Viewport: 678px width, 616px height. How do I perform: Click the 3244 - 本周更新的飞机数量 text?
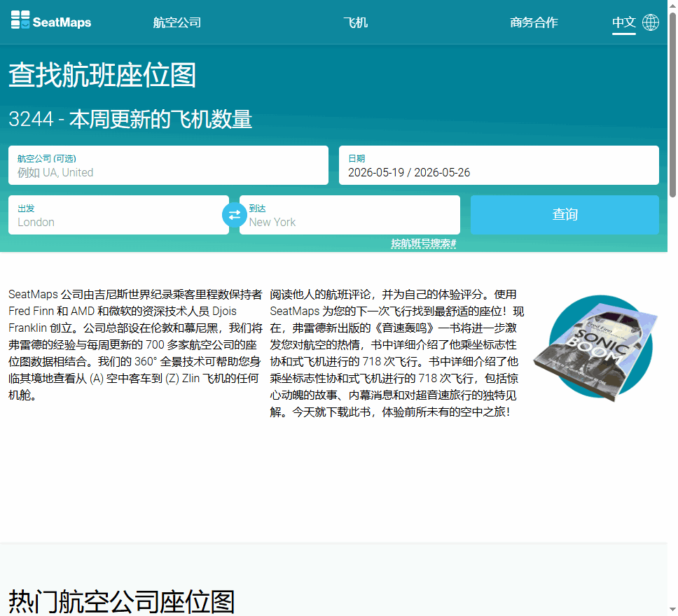tap(130, 119)
